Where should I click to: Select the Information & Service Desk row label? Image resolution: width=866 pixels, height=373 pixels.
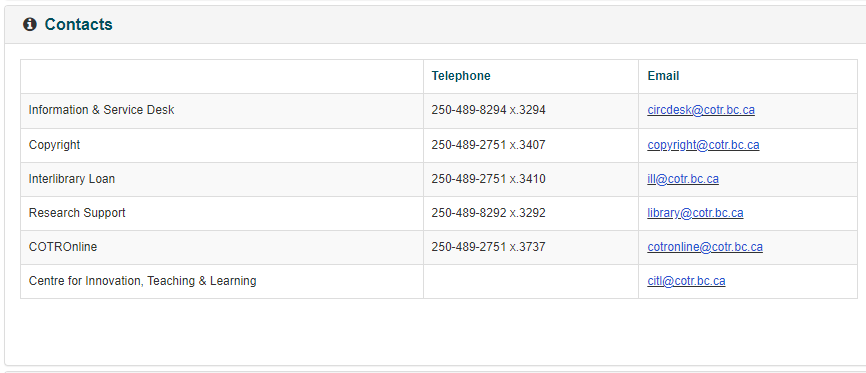coord(101,110)
